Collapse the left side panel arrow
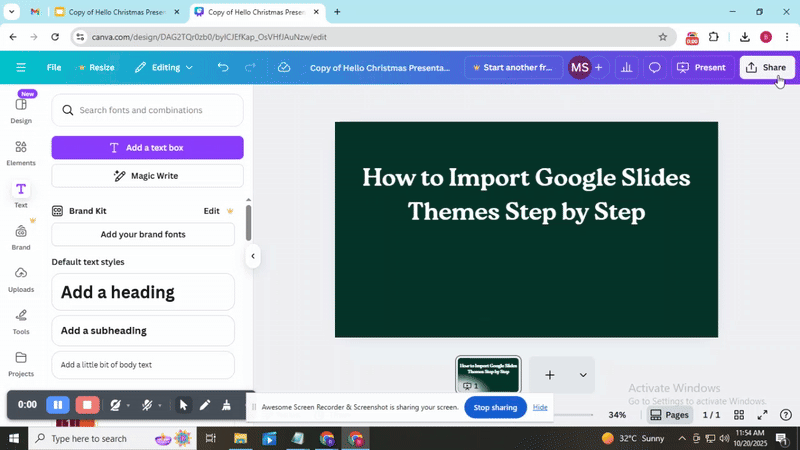Viewport: 800px width, 450px height. (253, 256)
